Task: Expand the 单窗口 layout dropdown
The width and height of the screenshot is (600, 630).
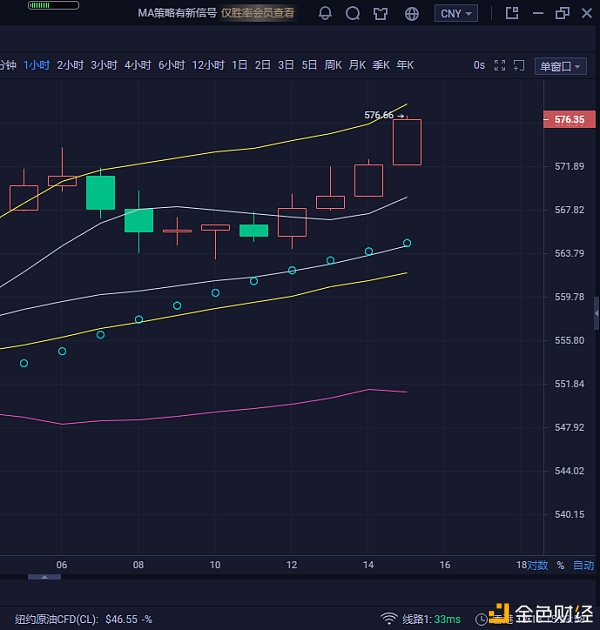Action: tap(560, 66)
